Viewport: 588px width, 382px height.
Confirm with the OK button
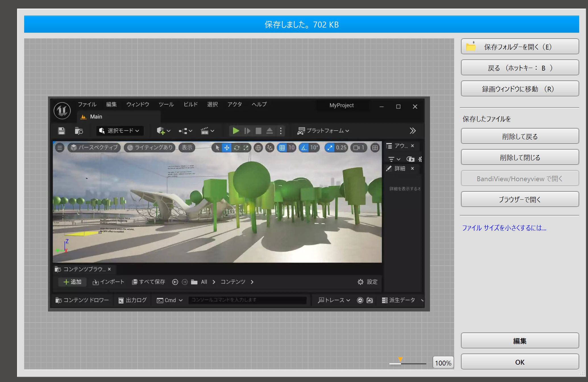click(x=520, y=362)
